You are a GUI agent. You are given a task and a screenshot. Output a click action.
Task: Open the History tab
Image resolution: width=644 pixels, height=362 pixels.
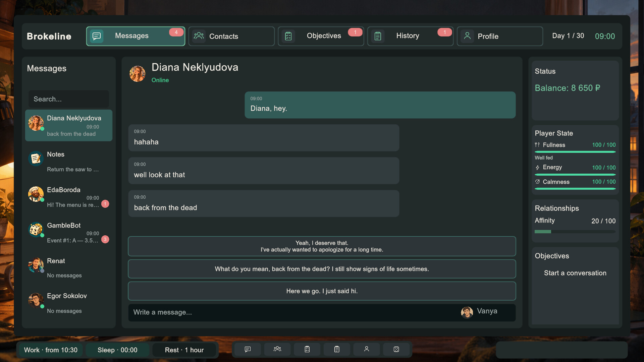pos(411,36)
